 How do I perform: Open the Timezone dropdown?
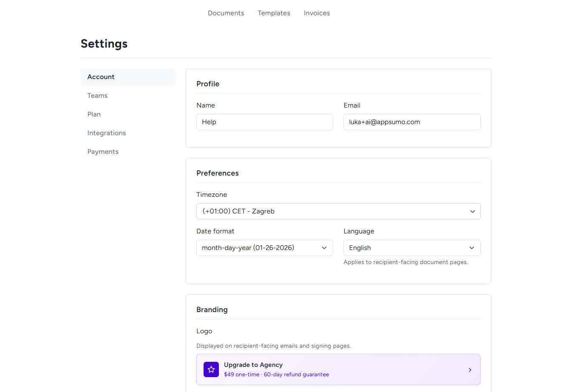pyautogui.click(x=338, y=211)
